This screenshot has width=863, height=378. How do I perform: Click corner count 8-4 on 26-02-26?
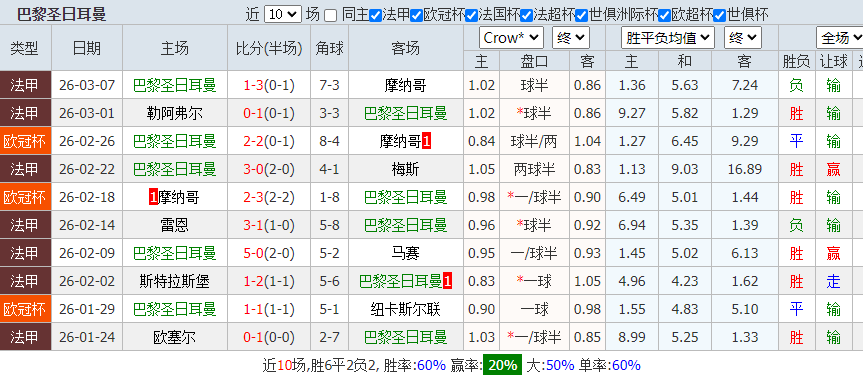click(329, 141)
